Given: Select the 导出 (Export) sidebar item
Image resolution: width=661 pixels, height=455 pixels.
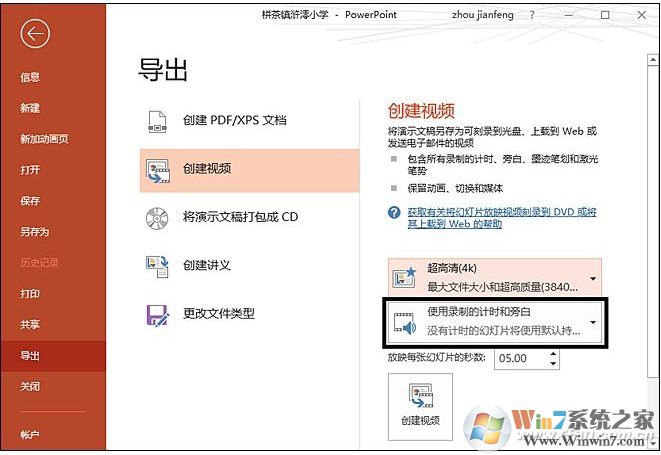Looking at the screenshot, I should [x=53, y=355].
